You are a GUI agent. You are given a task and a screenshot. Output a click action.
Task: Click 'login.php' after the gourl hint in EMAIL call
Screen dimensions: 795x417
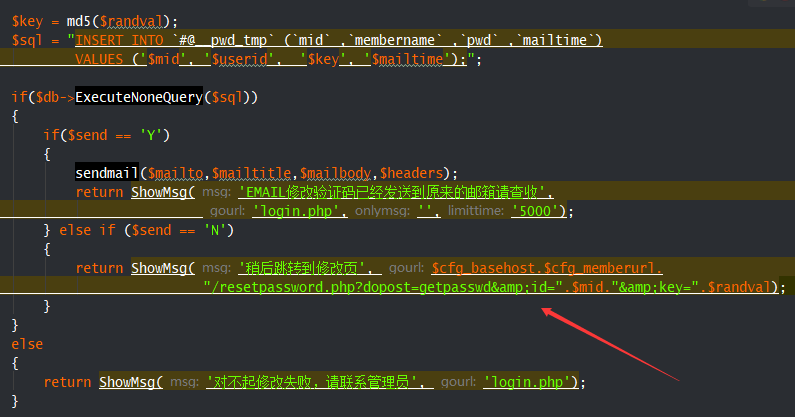click(296, 211)
